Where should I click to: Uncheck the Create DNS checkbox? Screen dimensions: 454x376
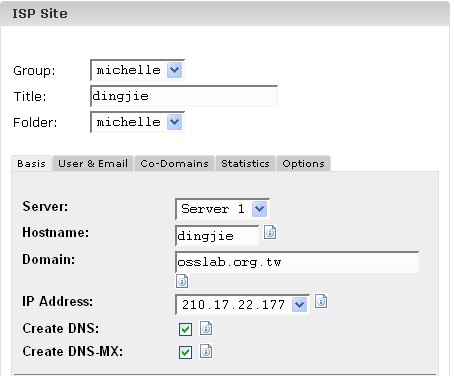(x=185, y=329)
